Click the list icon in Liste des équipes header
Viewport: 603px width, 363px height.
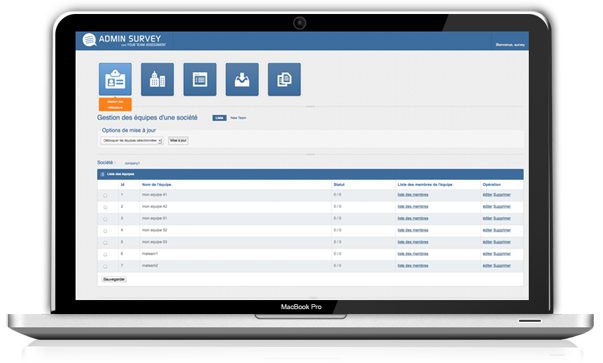(102, 174)
